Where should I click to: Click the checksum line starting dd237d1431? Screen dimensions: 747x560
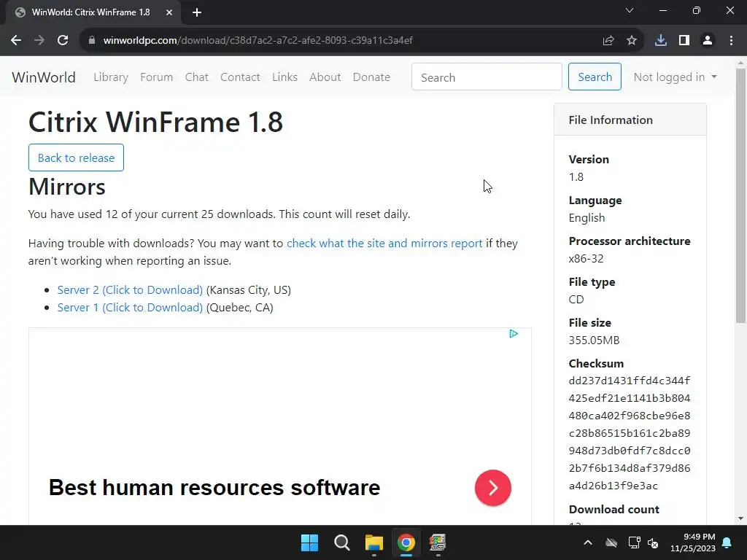point(630,381)
